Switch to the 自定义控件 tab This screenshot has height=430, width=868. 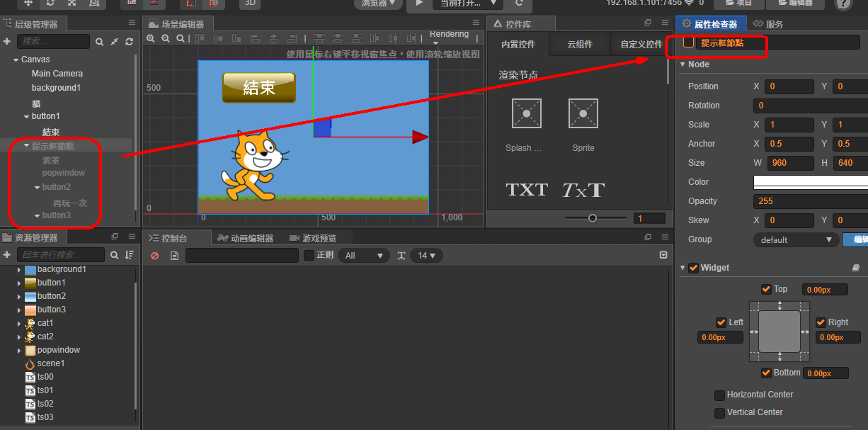click(x=641, y=44)
